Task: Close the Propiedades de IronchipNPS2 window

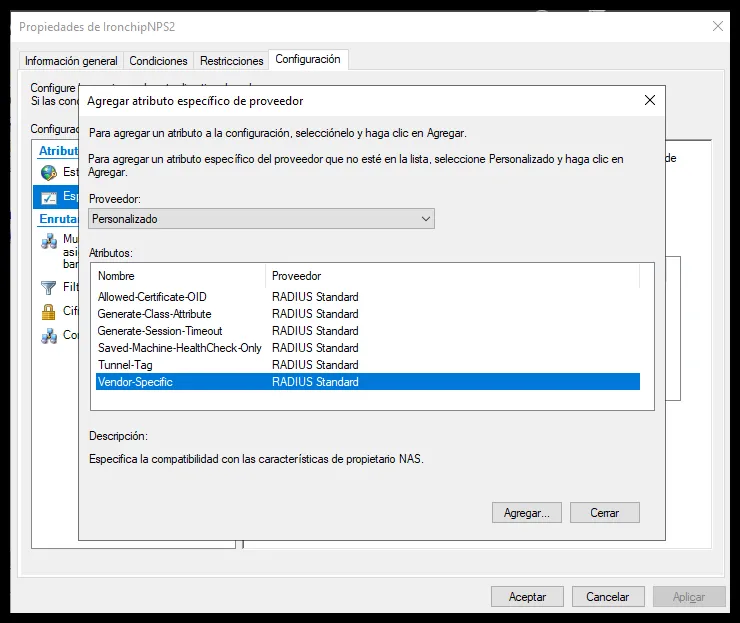Action: click(x=717, y=26)
